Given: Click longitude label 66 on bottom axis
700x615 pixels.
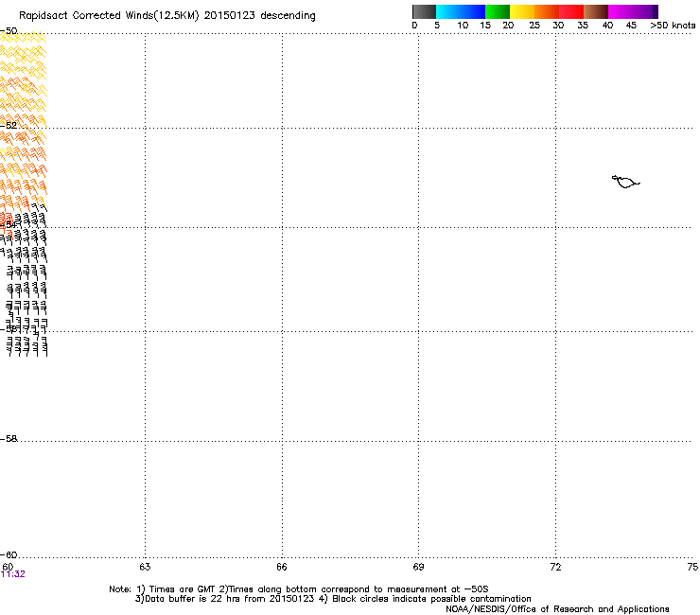Looking at the screenshot, I should pyautogui.click(x=282, y=567).
